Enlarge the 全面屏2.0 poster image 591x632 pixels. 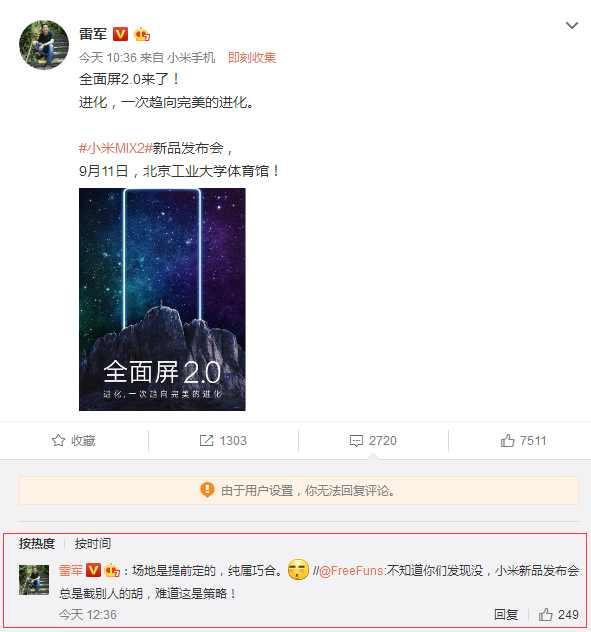162,299
